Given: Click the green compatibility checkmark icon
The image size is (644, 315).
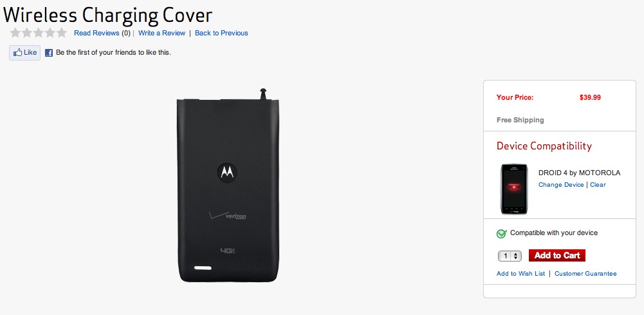Looking at the screenshot, I should pyautogui.click(x=501, y=234).
